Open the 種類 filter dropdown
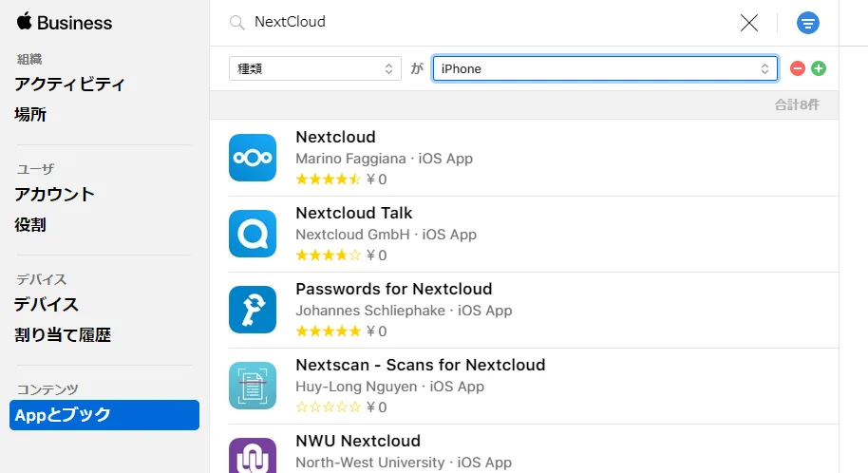The width and height of the screenshot is (868, 473). 315,68
